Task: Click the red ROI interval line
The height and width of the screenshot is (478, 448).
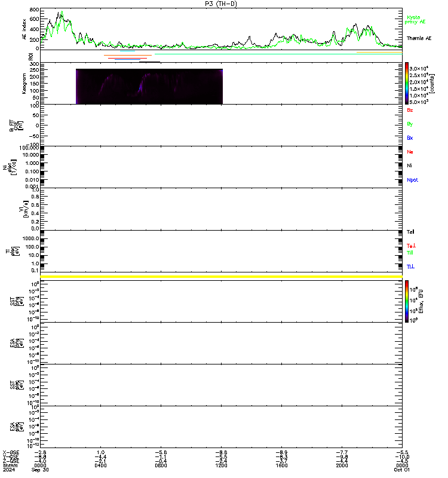Action: (127, 58)
